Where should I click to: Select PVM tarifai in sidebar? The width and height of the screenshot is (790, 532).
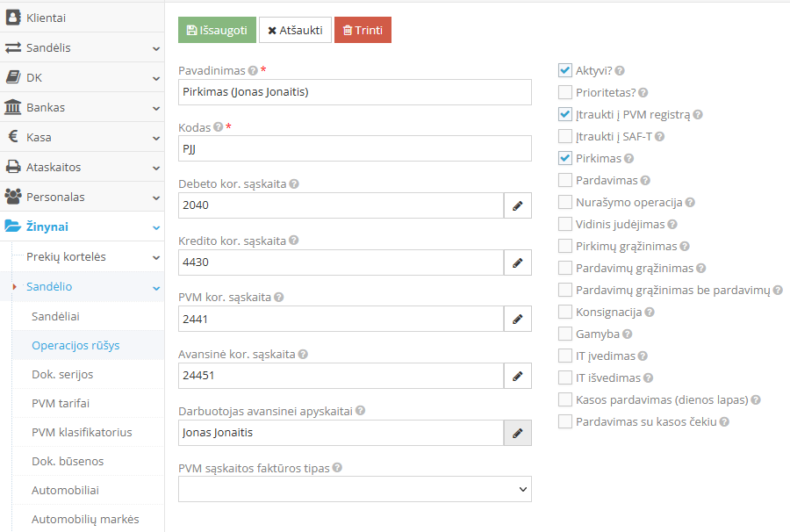tap(61, 403)
